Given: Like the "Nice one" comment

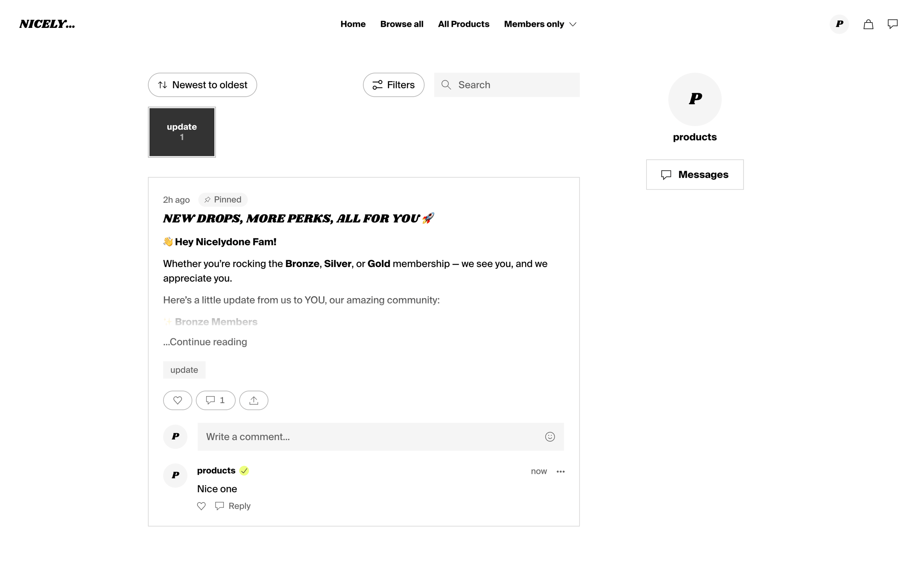Looking at the screenshot, I should pyautogui.click(x=201, y=506).
